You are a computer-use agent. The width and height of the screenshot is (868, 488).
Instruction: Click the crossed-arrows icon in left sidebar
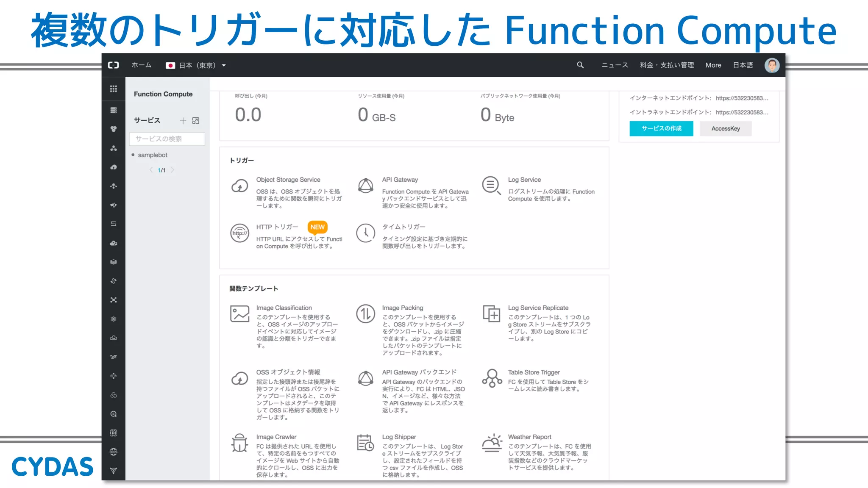click(113, 300)
